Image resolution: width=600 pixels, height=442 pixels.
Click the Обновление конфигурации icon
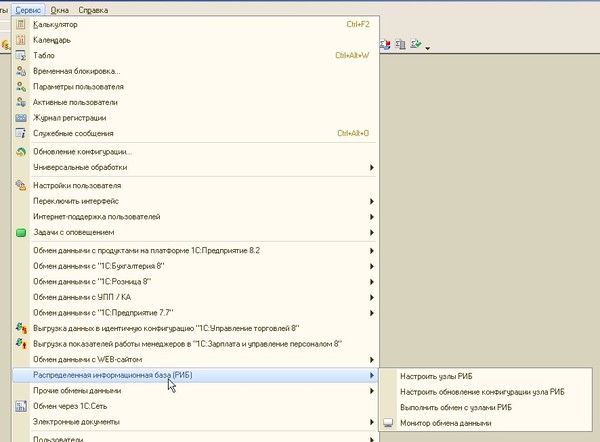coord(21,152)
